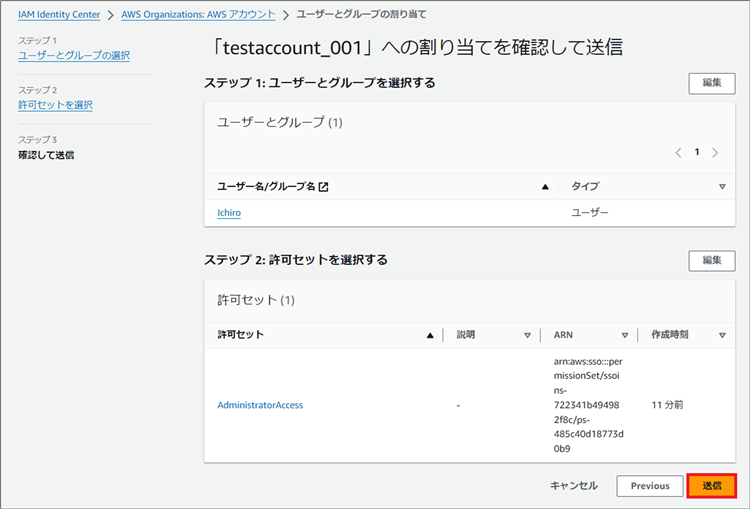750x509 pixels.
Task: Click the external link icon beside ユーザー名/グループ名
Action: pyautogui.click(x=323, y=186)
